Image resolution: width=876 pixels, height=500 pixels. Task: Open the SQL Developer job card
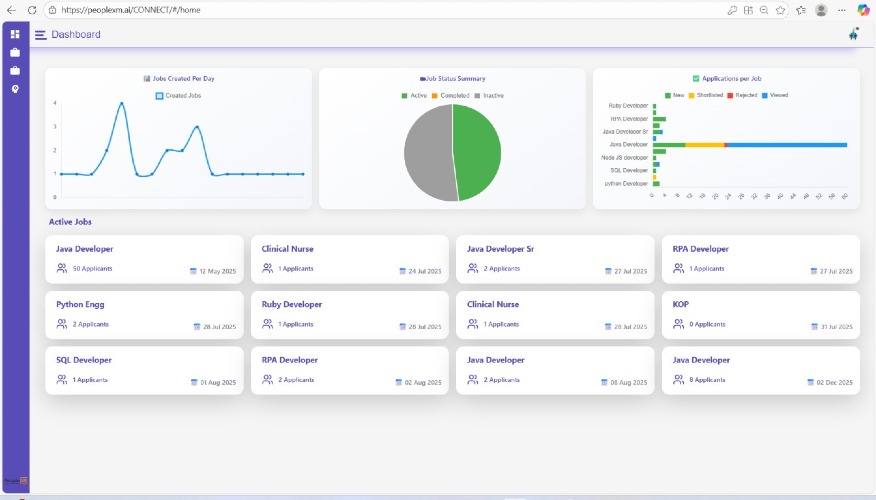point(143,369)
